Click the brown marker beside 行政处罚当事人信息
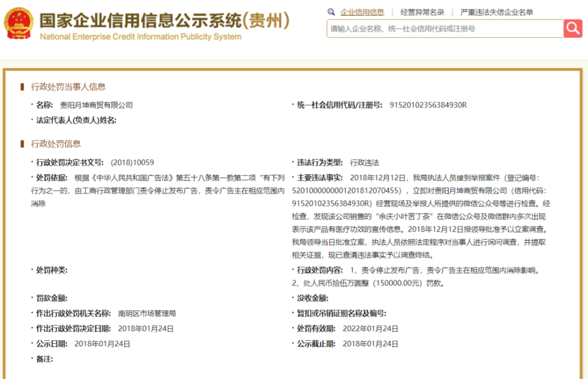Image resolution: width=588 pixels, height=379 pixels. click(22, 87)
